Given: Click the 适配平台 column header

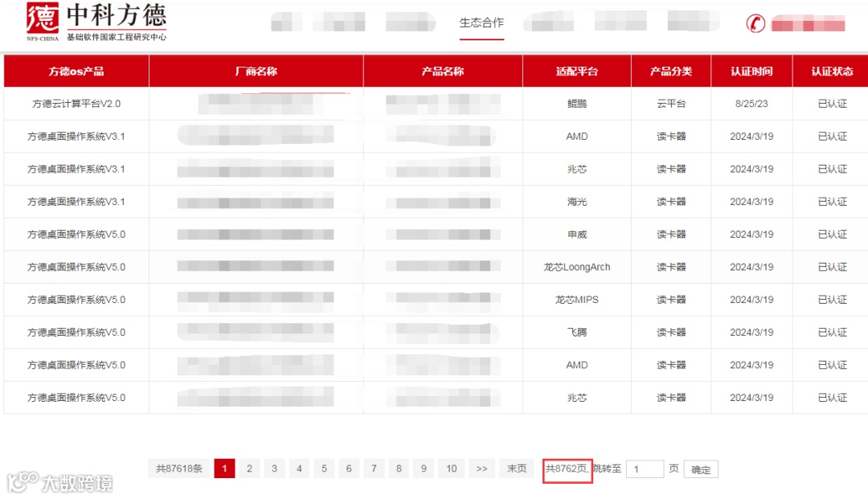Looking at the screenshot, I should 577,71.
